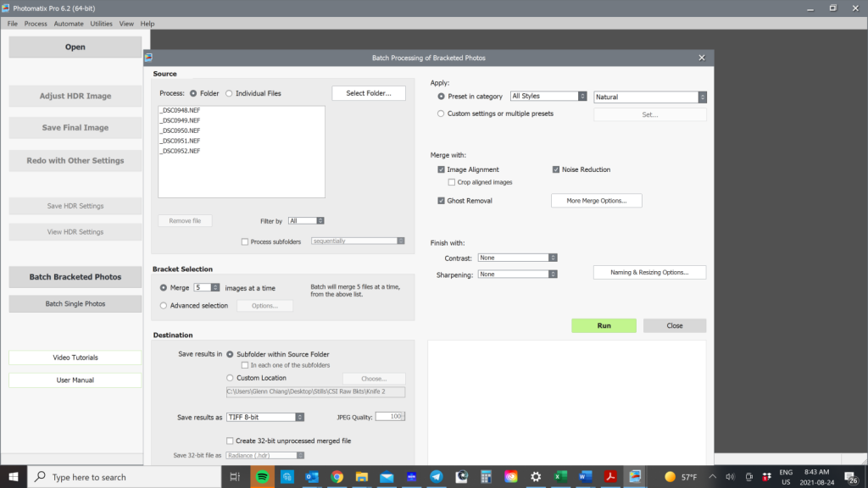Choose Advanced selection option
This screenshot has width=868, height=488.
164,305
